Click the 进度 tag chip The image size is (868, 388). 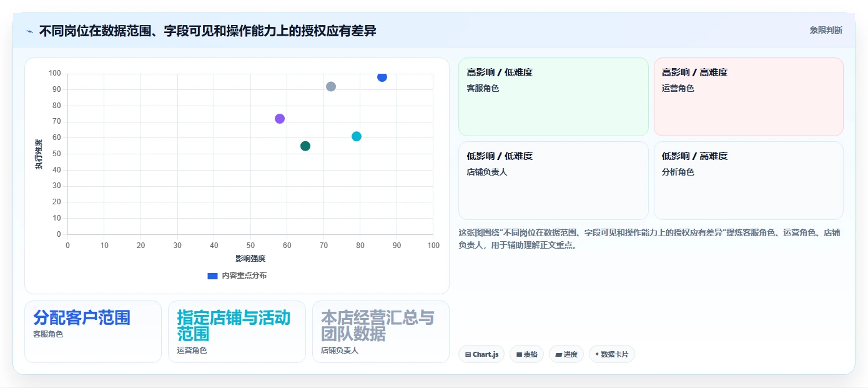pyautogui.click(x=566, y=354)
